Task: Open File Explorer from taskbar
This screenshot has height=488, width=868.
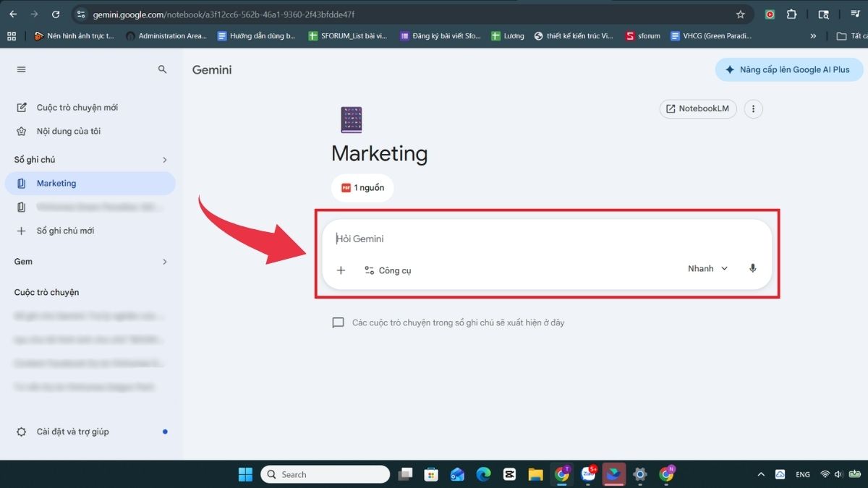Action: 535,474
